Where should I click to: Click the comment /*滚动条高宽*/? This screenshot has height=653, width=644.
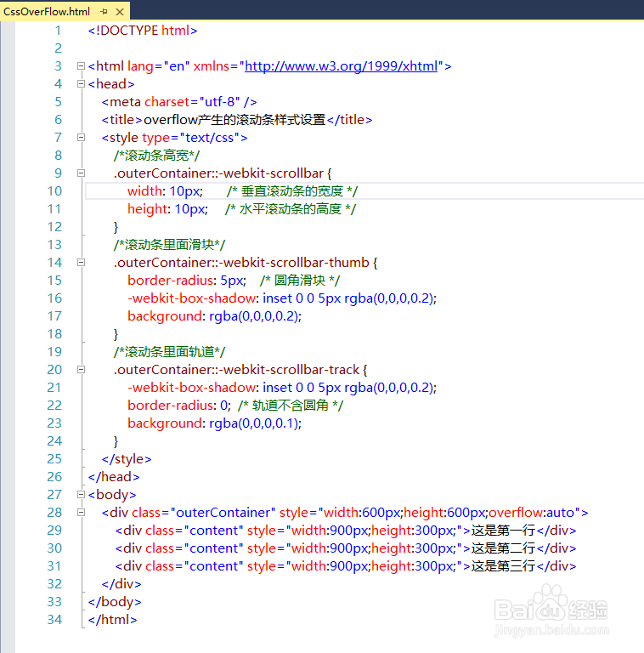click(157, 156)
